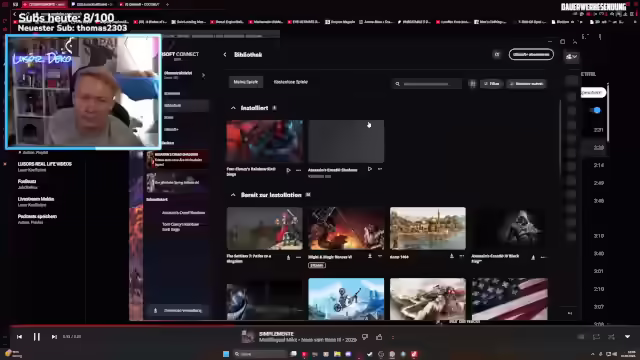
Task: Like the current song with thumbs up
Action: (x=379, y=337)
